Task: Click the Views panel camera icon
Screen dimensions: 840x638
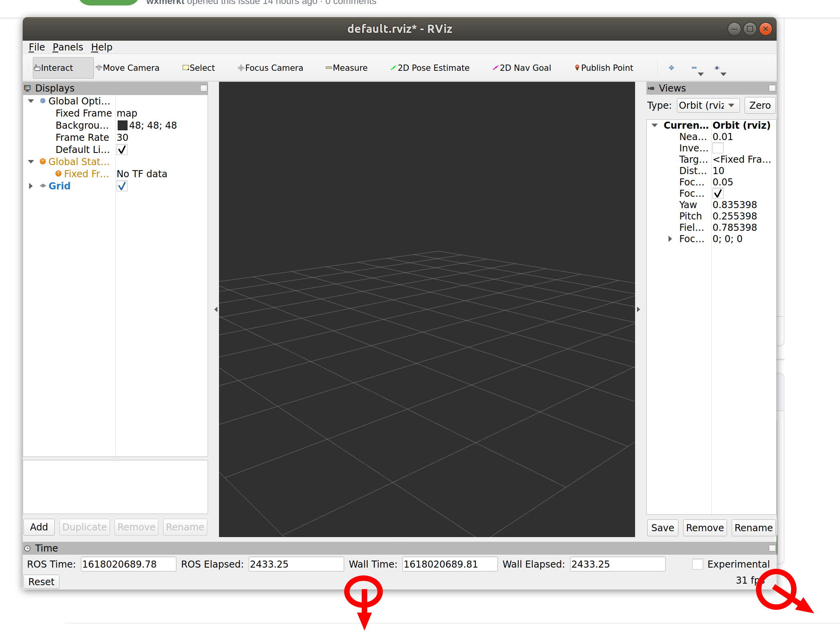Action: 651,88
